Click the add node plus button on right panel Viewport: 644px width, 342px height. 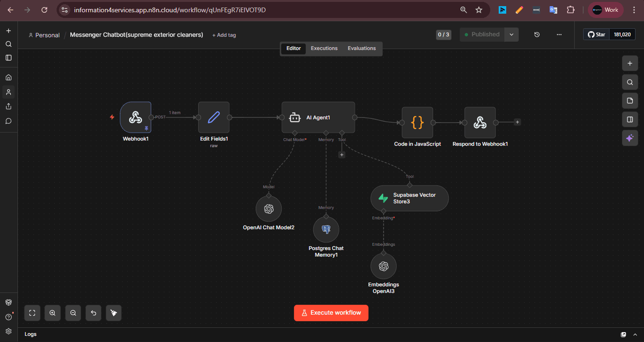(630, 63)
